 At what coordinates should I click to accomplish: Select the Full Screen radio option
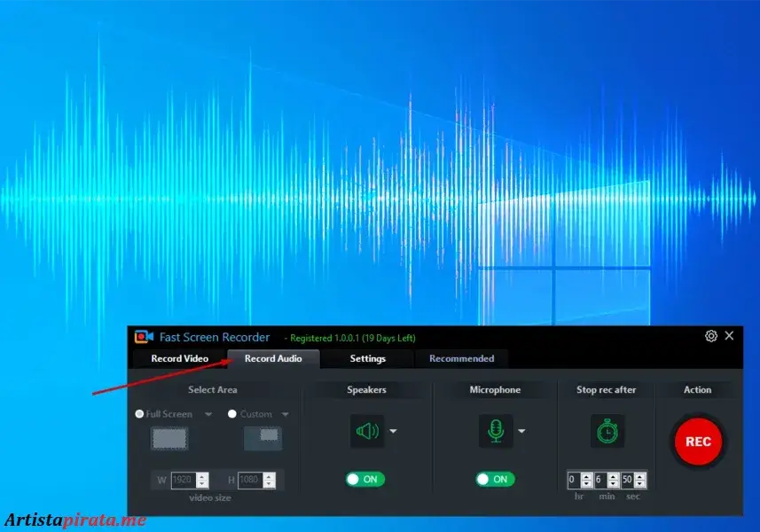(x=138, y=414)
